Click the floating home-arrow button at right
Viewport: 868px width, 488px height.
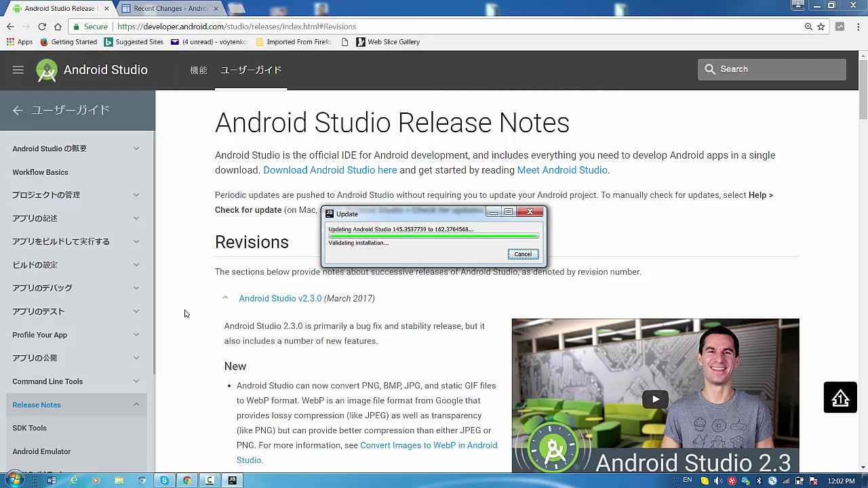[840, 398]
